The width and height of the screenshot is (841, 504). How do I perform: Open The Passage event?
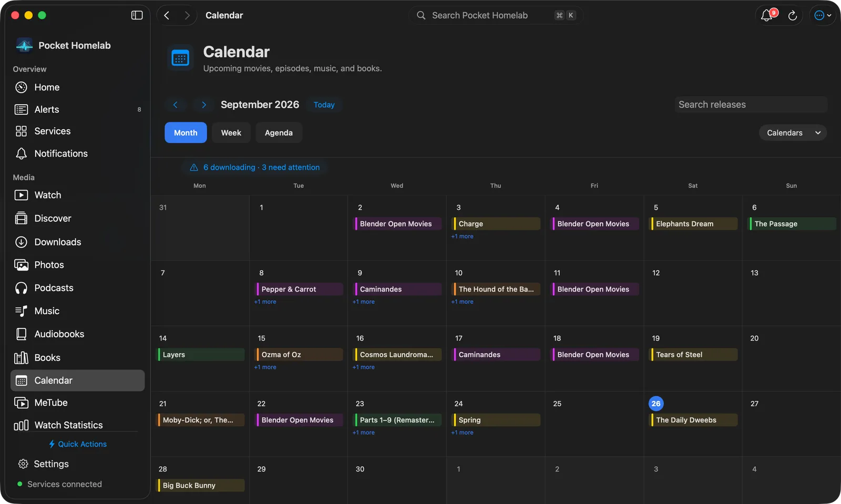793,224
